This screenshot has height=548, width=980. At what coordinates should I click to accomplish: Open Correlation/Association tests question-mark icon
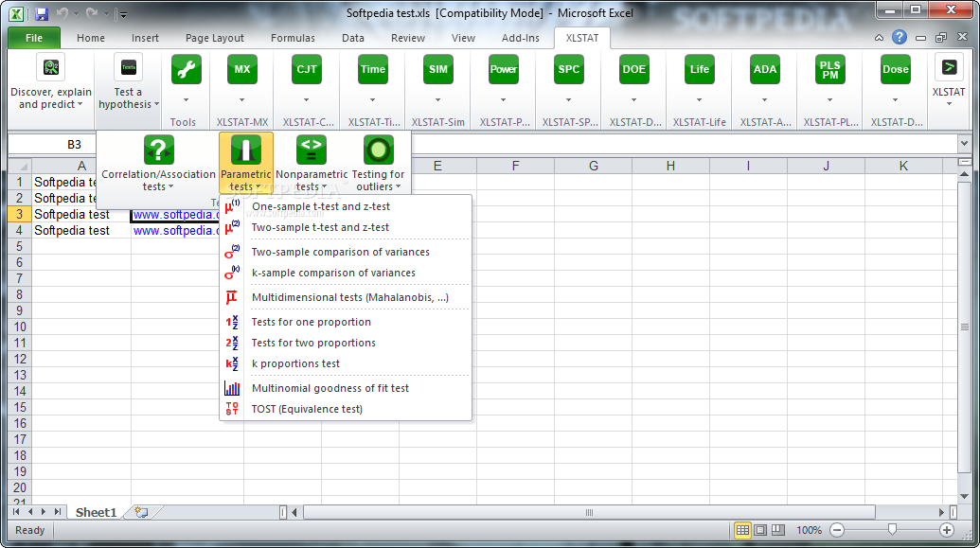[x=159, y=150]
